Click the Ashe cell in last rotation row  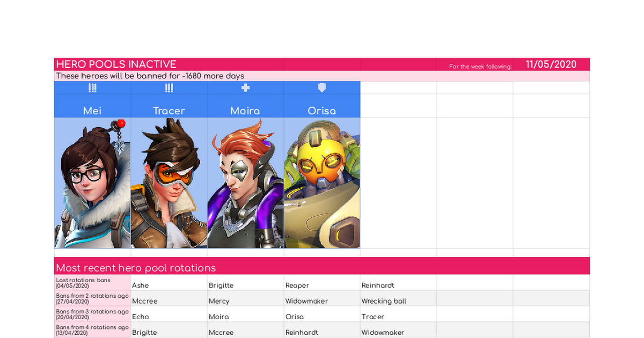[x=169, y=283]
